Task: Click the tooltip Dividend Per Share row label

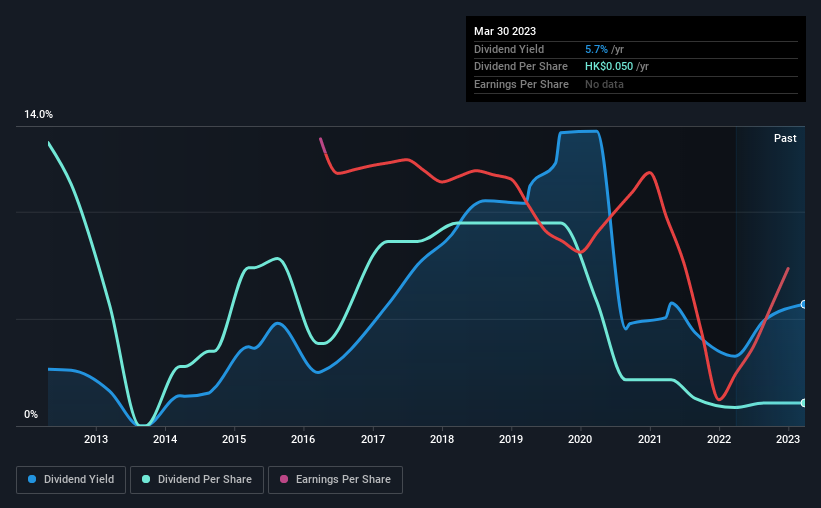Action: [521, 67]
